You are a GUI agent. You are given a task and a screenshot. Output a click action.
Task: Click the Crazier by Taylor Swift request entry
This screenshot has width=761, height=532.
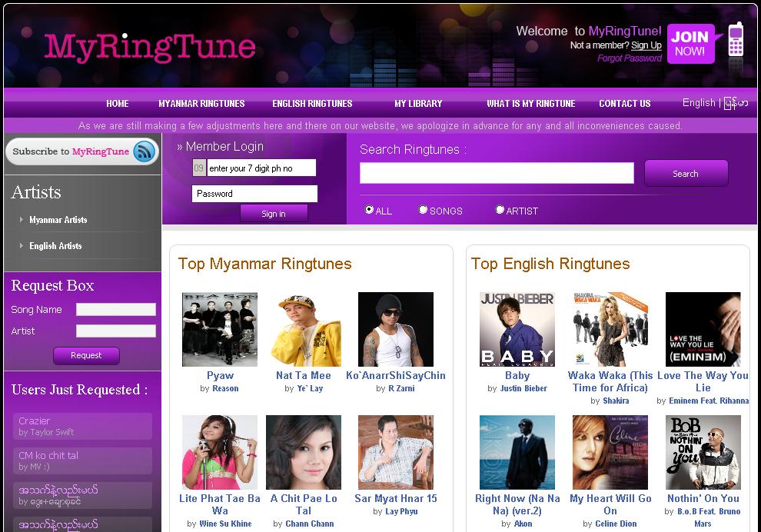tap(82, 426)
